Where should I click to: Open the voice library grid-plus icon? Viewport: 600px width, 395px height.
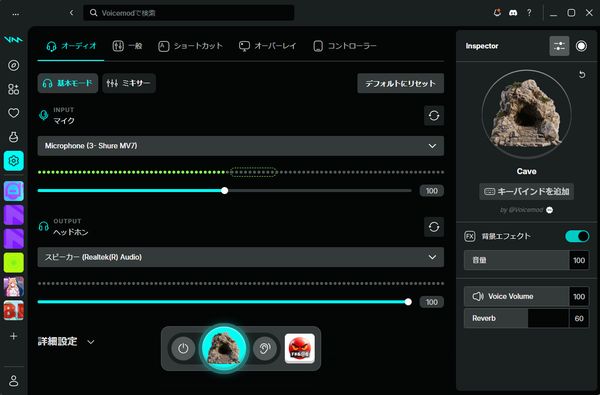tap(13, 89)
